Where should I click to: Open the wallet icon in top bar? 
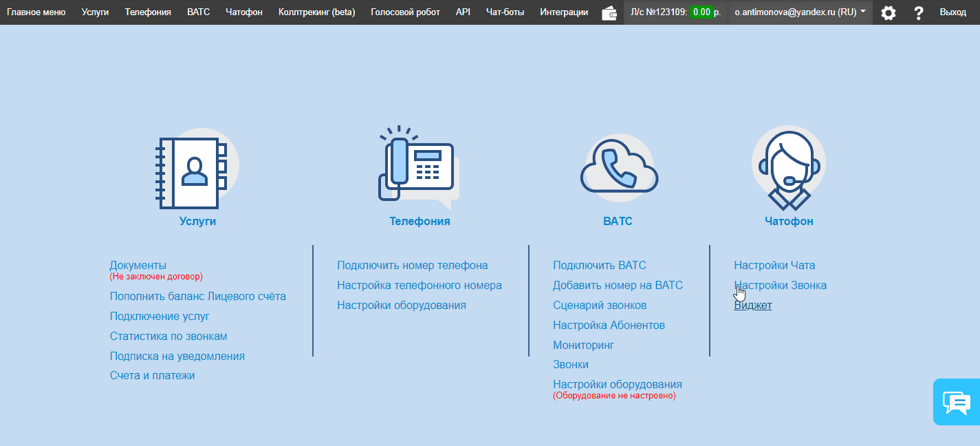click(x=609, y=12)
